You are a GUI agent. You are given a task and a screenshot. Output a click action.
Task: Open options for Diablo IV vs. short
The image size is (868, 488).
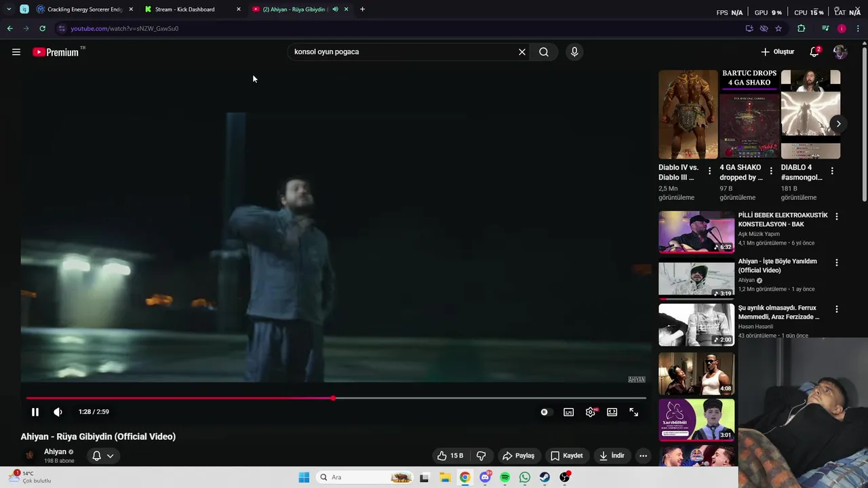[710, 171]
